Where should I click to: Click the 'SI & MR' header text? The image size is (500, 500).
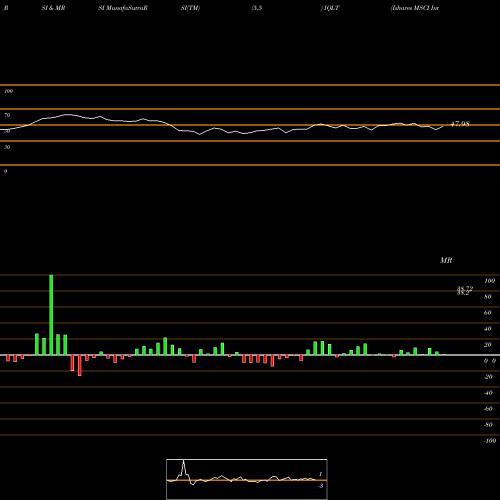pos(53,8)
